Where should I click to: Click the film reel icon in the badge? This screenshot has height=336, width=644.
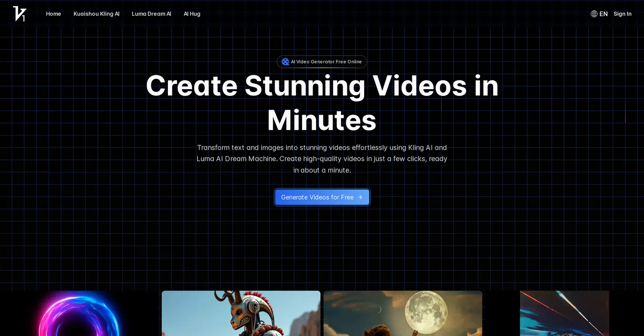point(285,62)
